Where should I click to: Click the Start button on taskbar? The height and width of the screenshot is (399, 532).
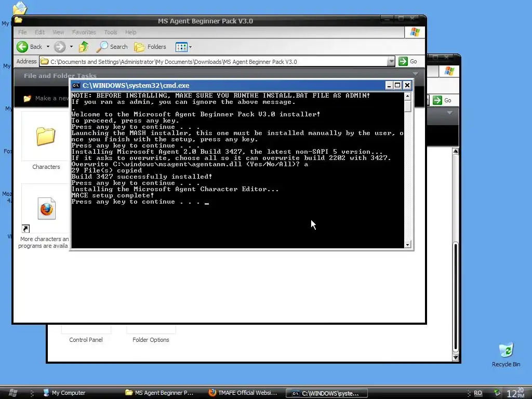13,393
